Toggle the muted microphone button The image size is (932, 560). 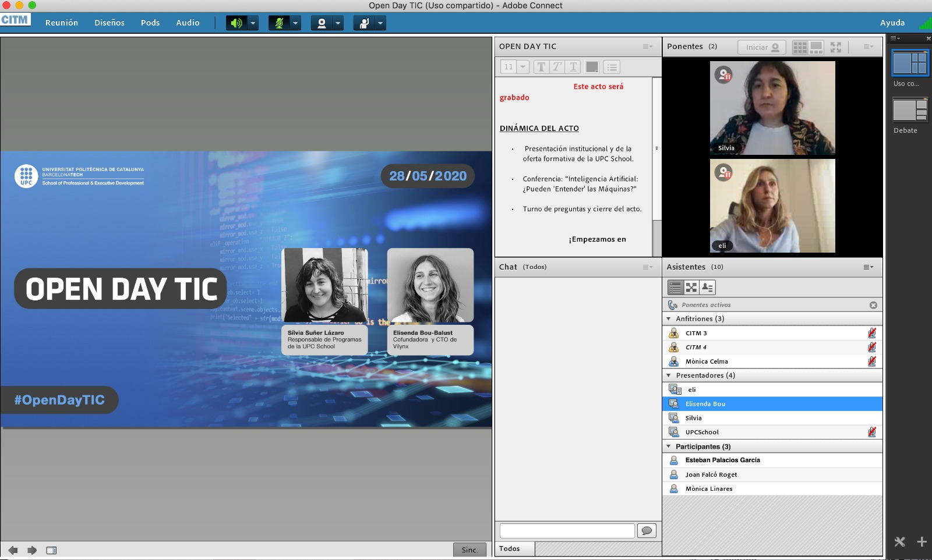[x=279, y=23]
